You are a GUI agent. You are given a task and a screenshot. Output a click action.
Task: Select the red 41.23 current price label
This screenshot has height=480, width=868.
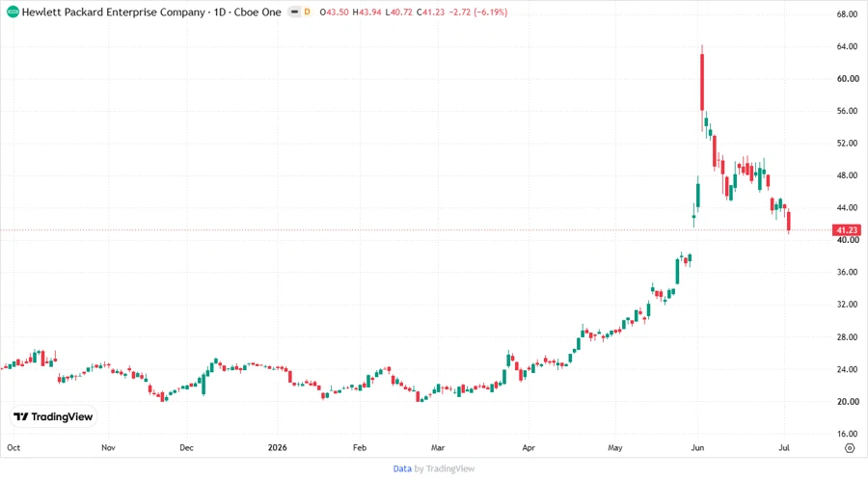coord(847,230)
